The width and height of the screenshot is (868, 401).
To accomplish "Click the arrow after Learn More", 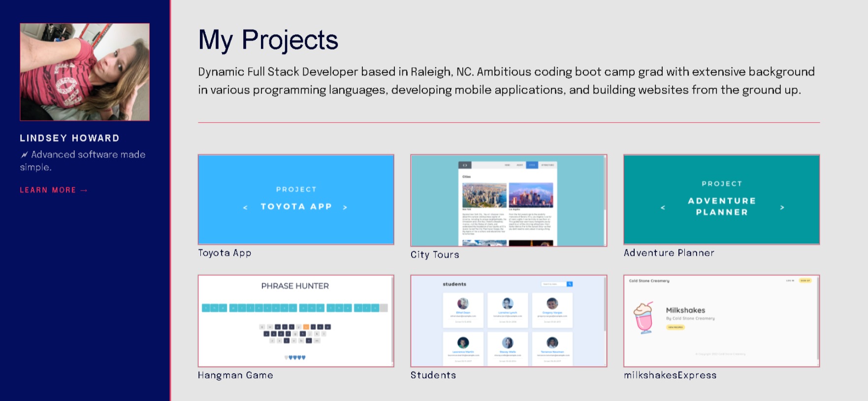I will tap(84, 190).
